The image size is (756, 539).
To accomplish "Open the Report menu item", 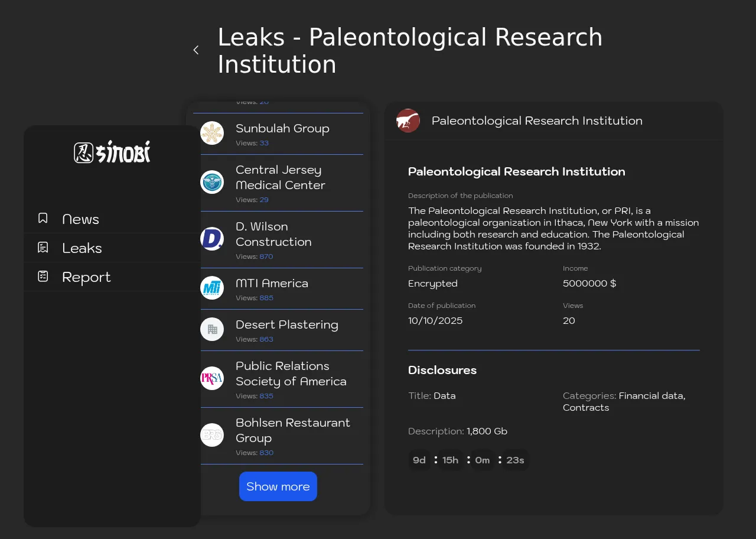I will click(86, 277).
